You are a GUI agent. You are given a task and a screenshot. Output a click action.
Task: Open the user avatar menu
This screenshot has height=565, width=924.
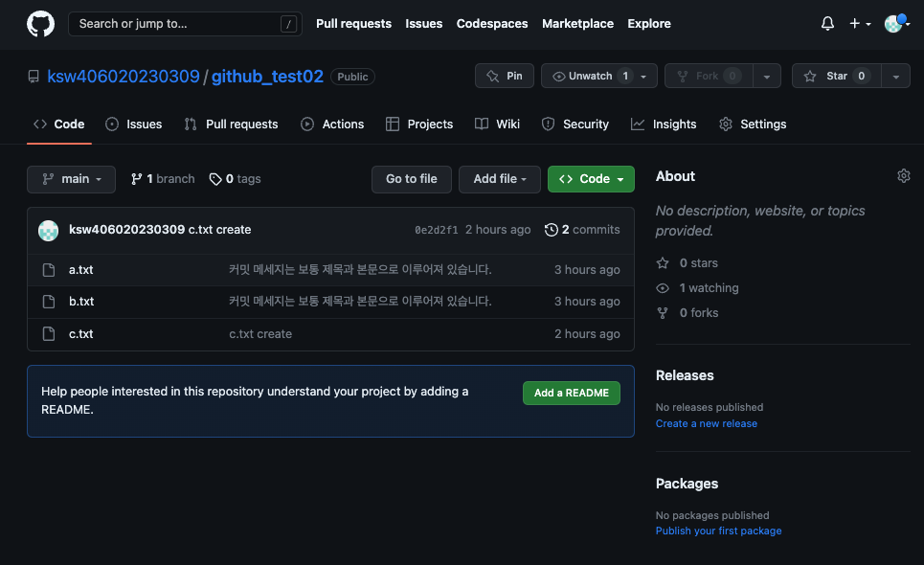(896, 24)
